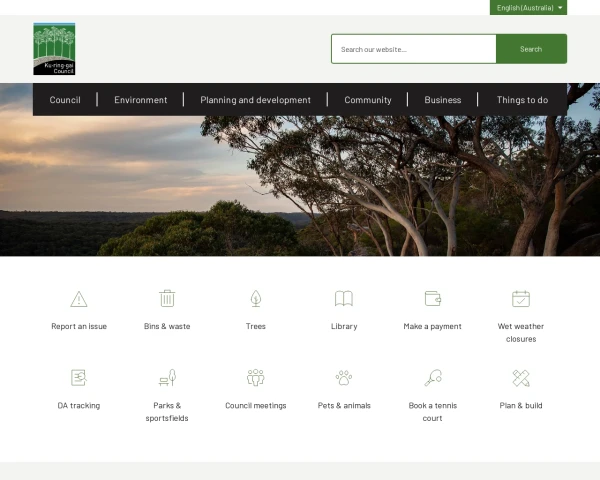Click the Make a payment wallet icon

pyautogui.click(x=432, y=298)
